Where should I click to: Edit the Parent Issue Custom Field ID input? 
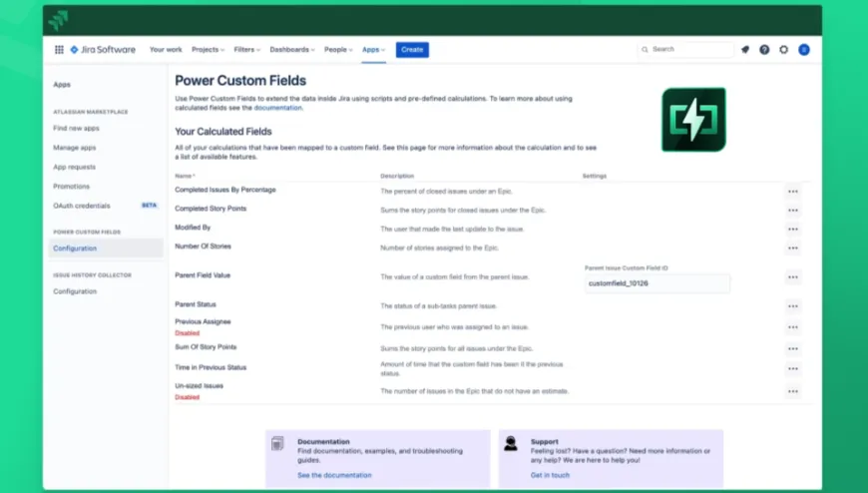point(656,283)
